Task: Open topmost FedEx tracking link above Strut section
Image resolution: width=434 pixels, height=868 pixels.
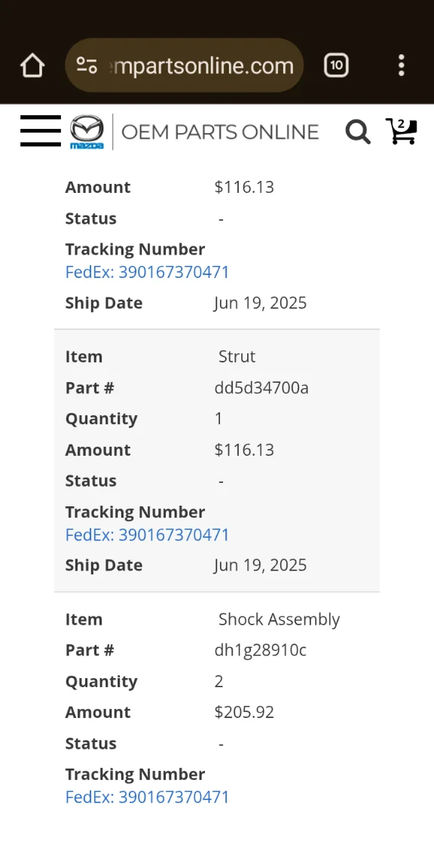Action: 147,272
